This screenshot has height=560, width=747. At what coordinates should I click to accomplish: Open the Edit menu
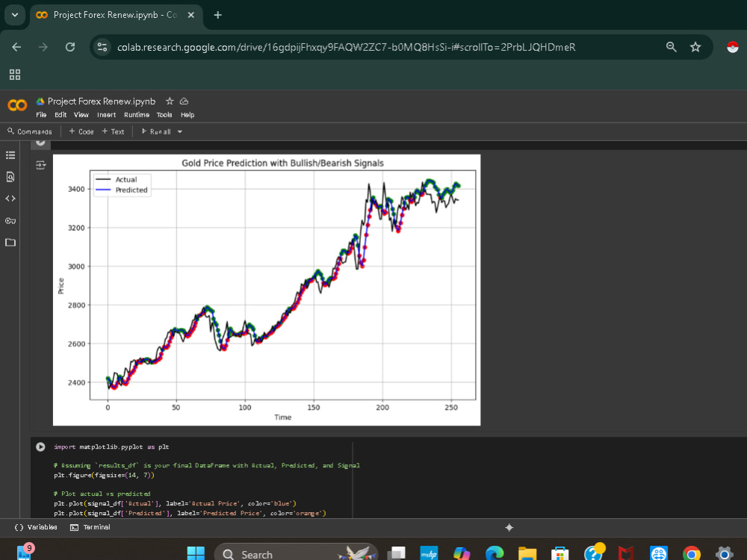click(61, 115)
